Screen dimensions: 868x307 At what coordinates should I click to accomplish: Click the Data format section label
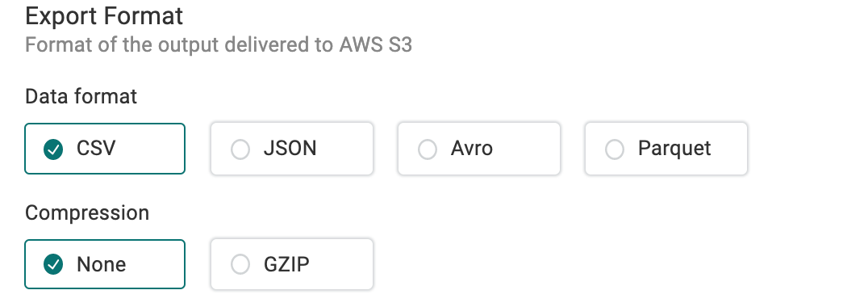coord(81,96)
